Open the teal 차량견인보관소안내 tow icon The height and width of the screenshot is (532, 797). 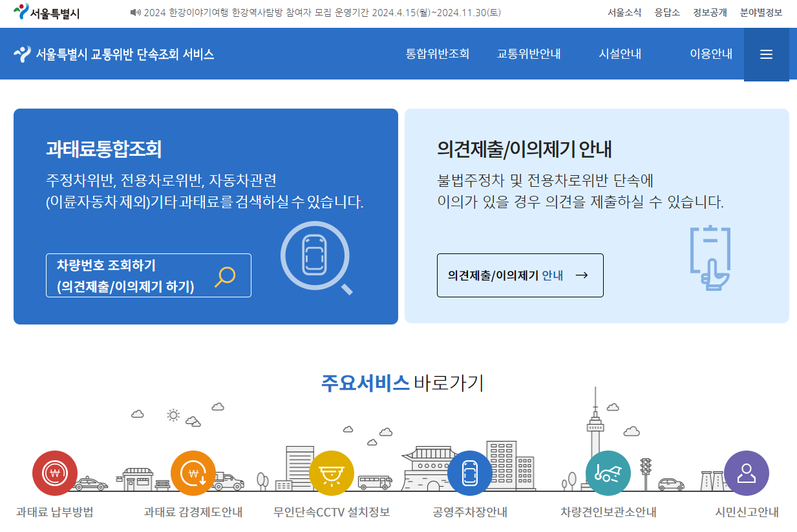point(608,473)
